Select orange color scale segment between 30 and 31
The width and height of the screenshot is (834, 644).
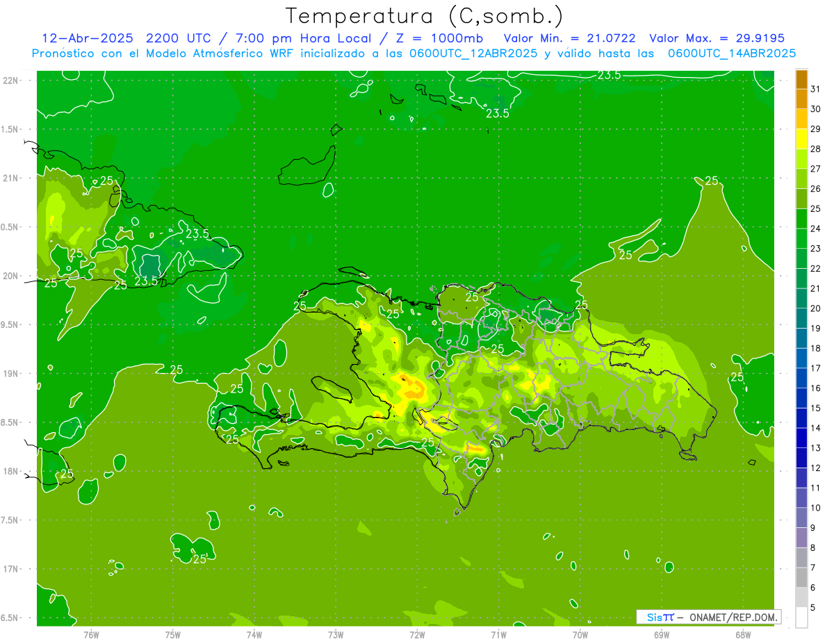coord(801,99)
